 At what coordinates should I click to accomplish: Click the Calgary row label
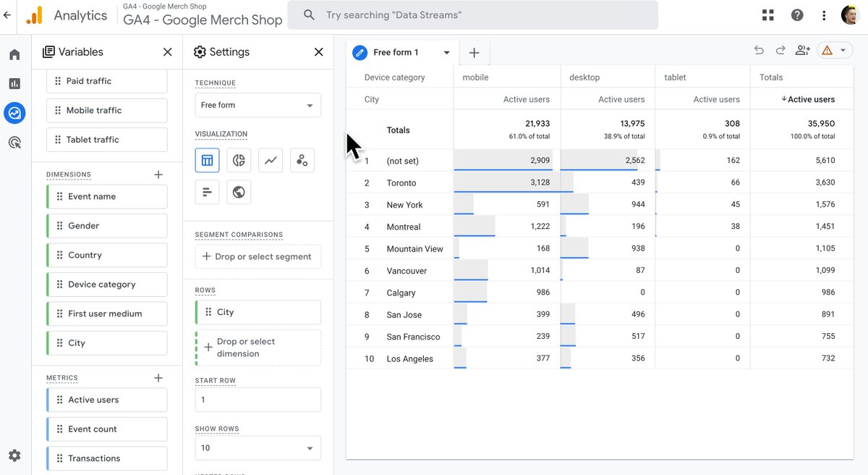point(401,293)
